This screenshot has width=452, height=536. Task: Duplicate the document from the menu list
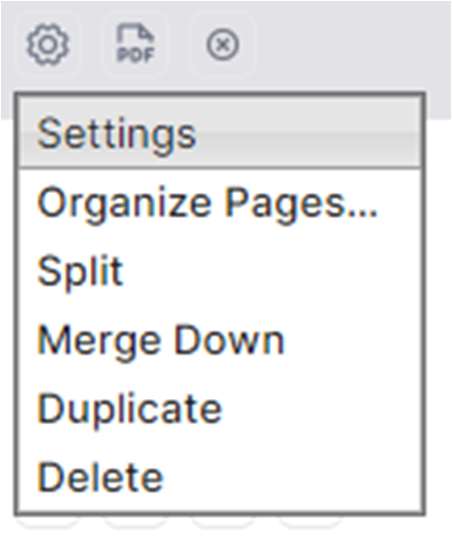pos(219,409)
